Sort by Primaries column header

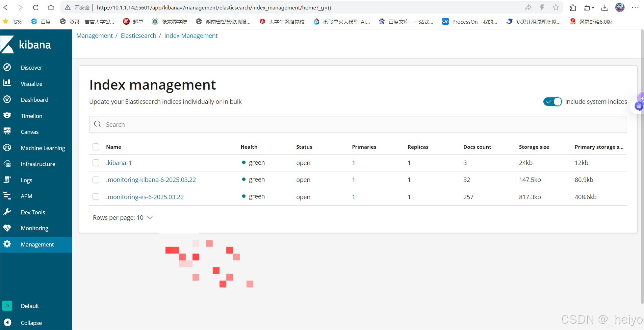(x=364, y=147)
